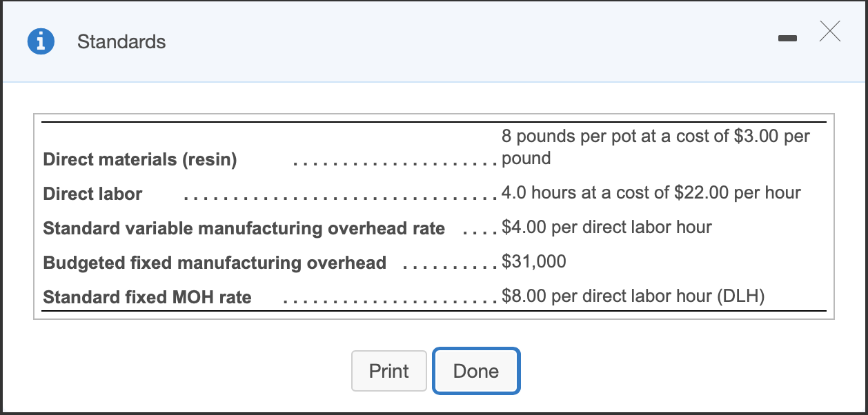Click the Done button
Screen dimensions: 868x415
475,371
